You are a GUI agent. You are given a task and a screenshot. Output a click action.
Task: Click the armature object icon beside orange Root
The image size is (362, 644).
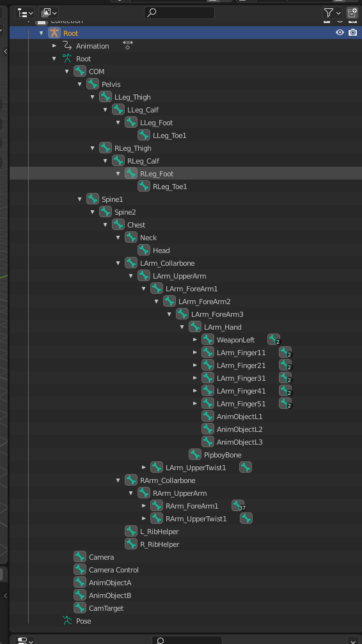tap(54, 33)
